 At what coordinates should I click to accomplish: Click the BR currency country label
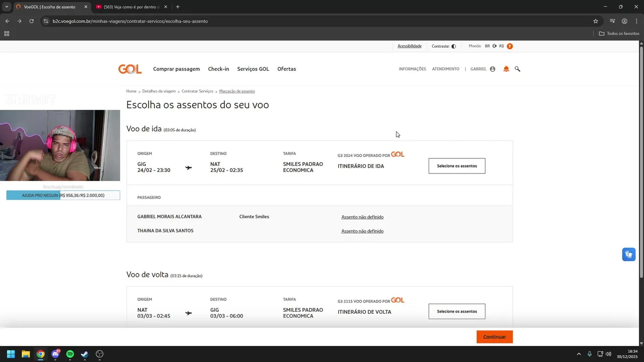[488, 46]
